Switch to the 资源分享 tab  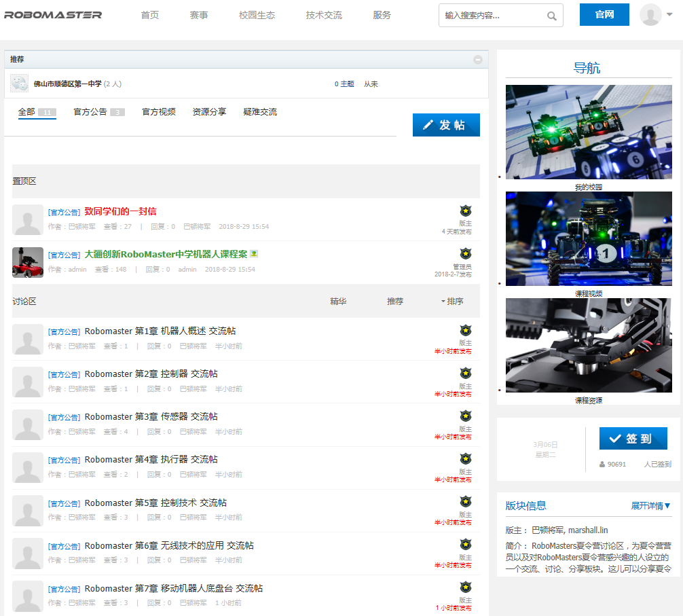pos(210,112)
